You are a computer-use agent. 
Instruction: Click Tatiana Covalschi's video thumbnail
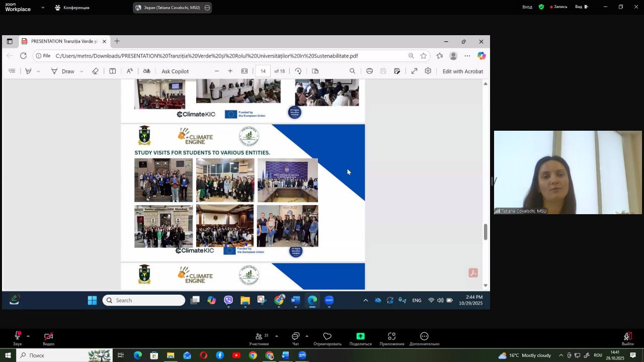(x=568, y=172)
